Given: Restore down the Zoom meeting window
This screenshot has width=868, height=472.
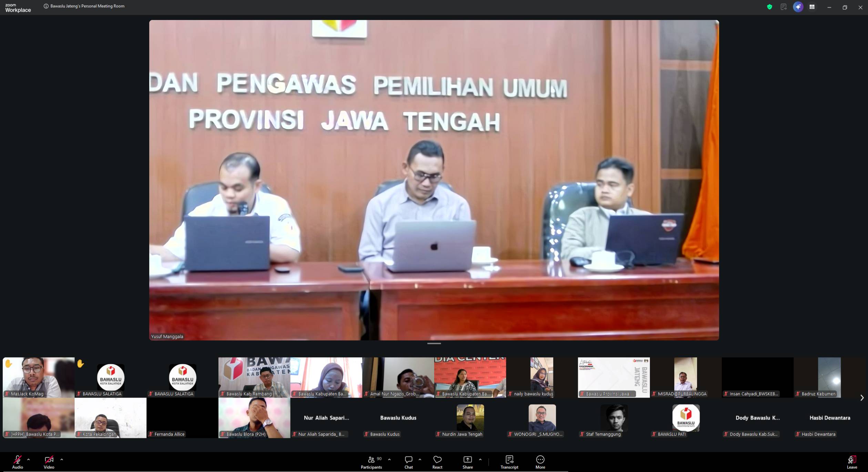Looking at the screenshot, I should tap(845, 7).
